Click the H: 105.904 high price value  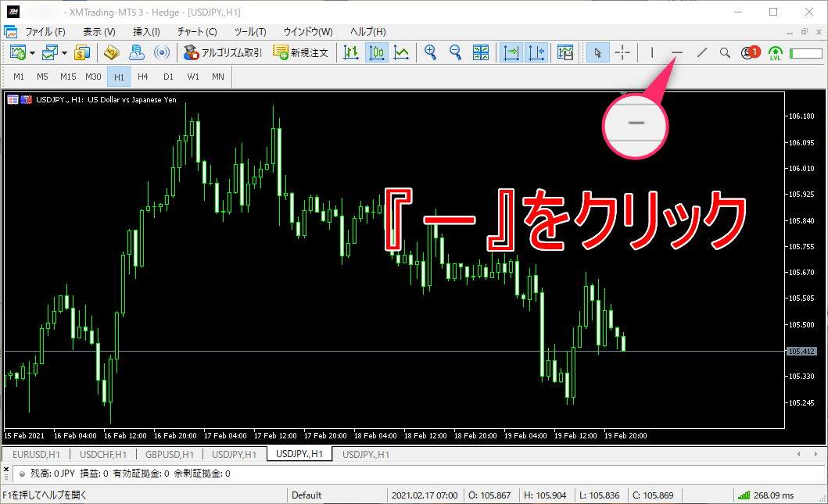(545, 495)
